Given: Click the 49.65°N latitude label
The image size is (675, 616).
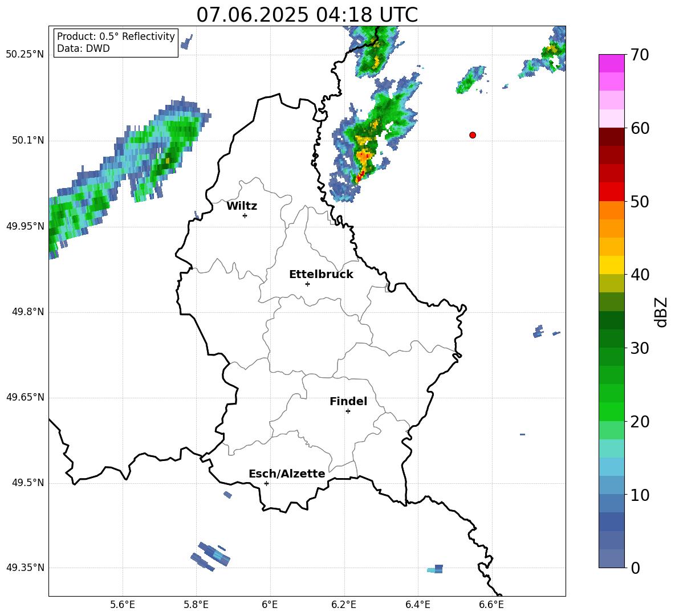Looking at the screenshot, I should tap(25, 397).
